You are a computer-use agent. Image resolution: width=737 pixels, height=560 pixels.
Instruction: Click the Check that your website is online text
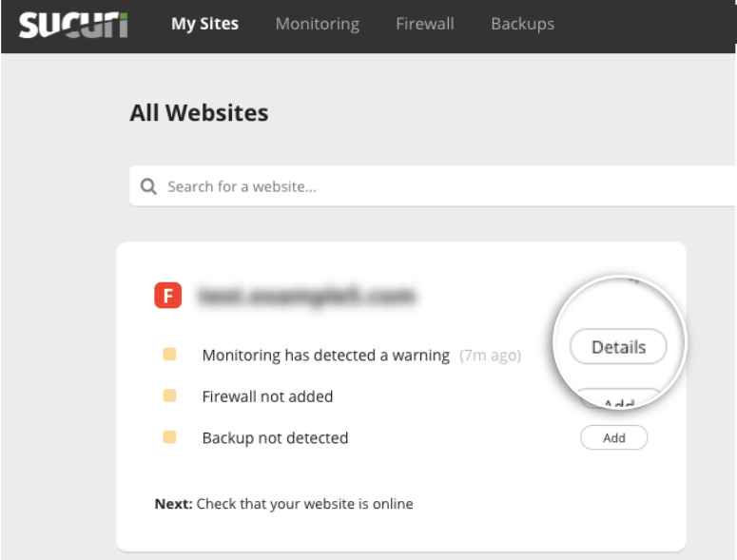(x=304, y=504)
